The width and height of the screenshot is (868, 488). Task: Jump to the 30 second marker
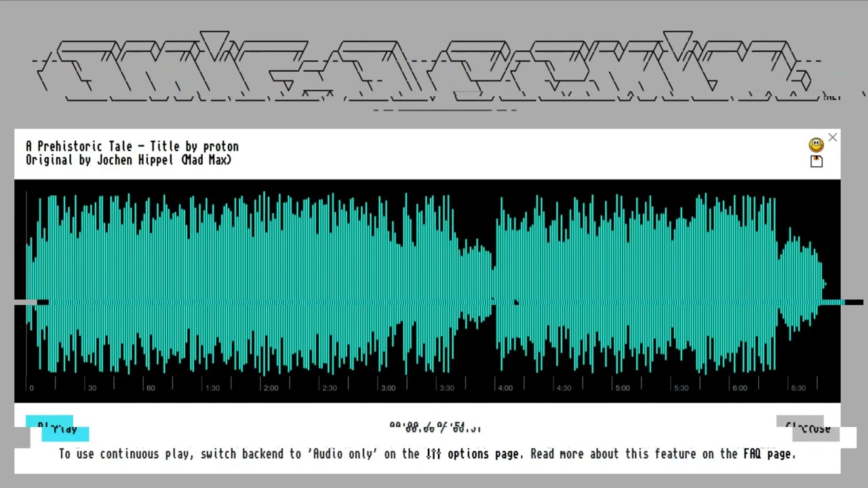92,388
